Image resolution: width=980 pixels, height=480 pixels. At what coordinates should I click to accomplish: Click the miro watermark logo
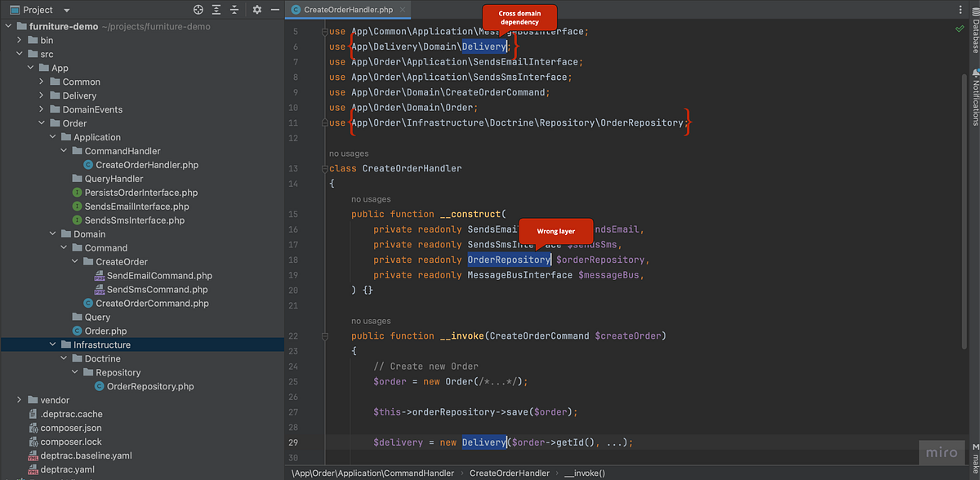942,452
